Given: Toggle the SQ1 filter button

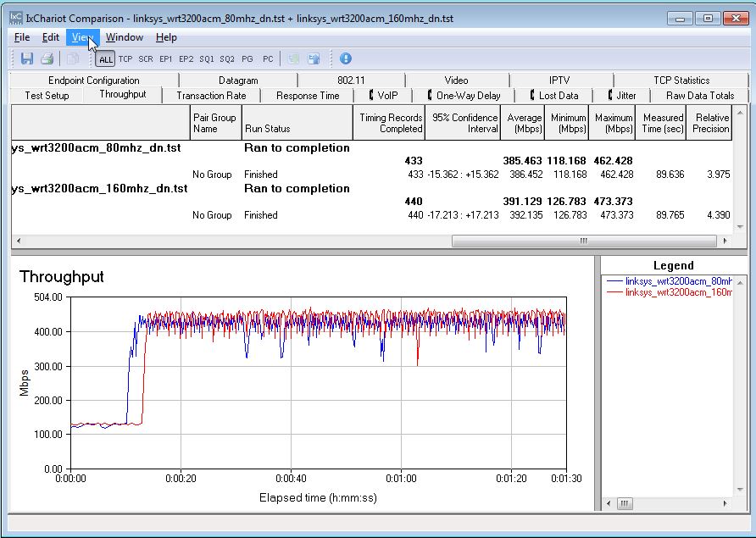Looking at the screenshot, I should tap(206, 58).
